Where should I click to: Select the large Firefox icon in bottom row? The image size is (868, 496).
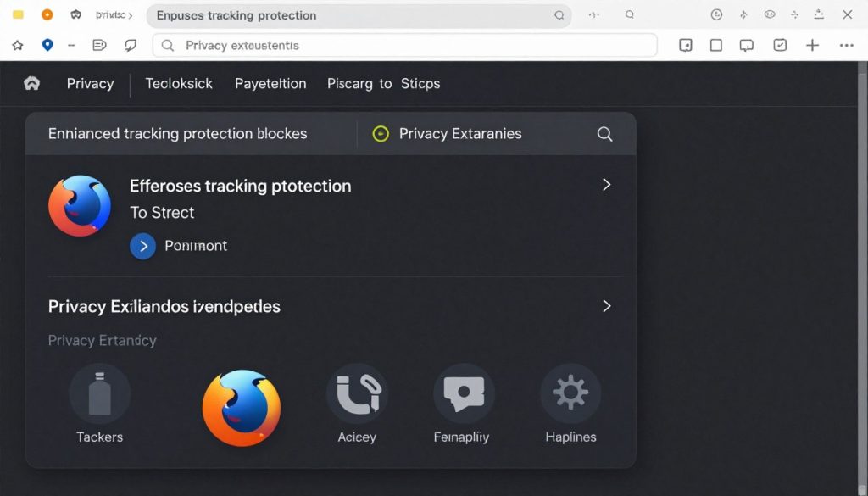242,408
